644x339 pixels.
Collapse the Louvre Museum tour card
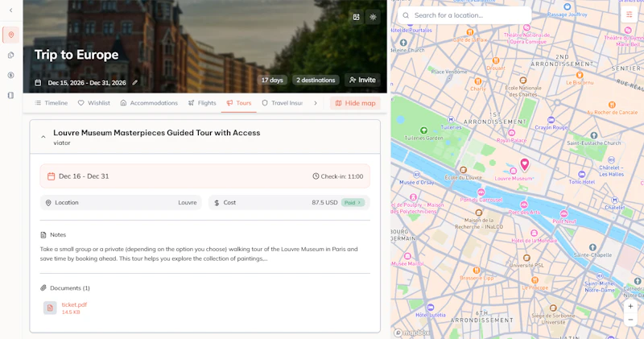coord(43,137)
